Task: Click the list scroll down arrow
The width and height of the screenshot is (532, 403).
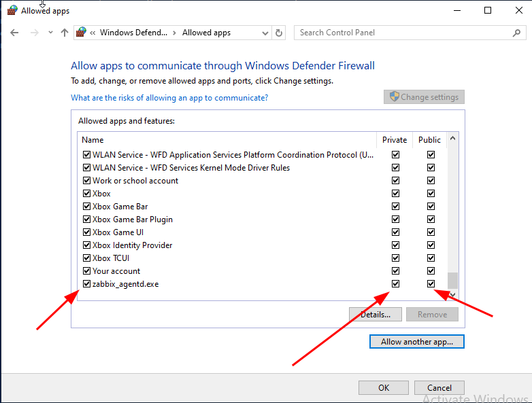Action: (452, 294)
